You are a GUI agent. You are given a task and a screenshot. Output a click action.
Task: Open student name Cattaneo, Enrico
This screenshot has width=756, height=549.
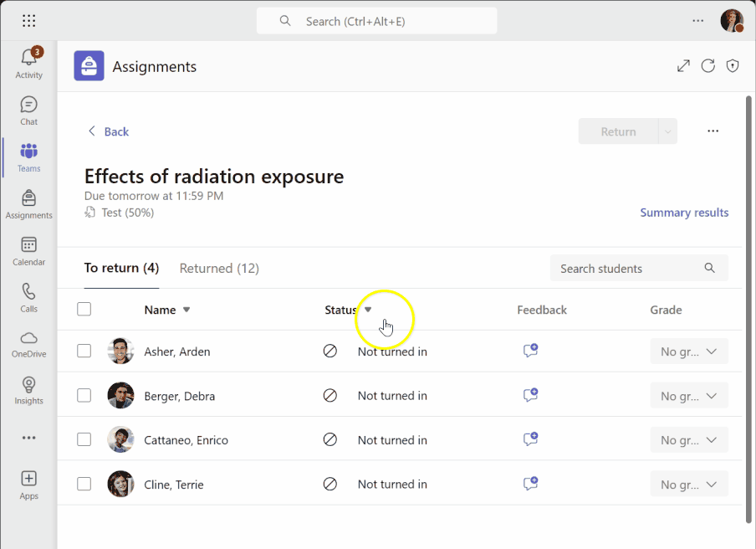coord(186,440)
